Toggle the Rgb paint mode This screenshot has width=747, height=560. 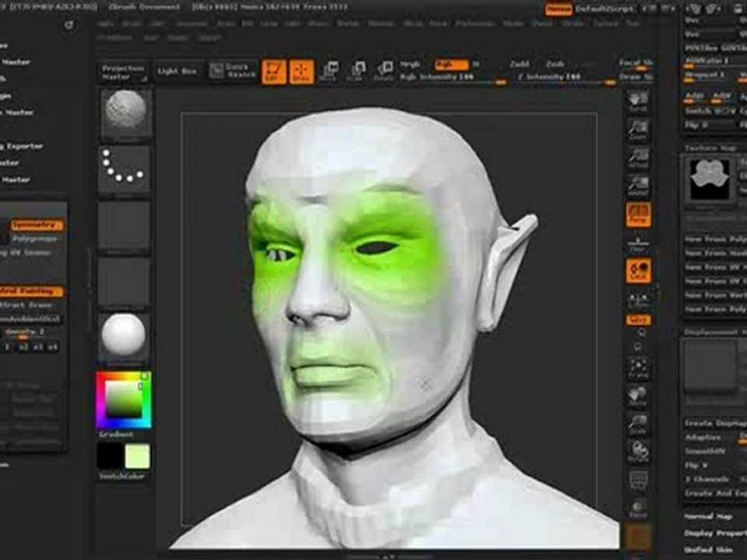tap(451, 65)
